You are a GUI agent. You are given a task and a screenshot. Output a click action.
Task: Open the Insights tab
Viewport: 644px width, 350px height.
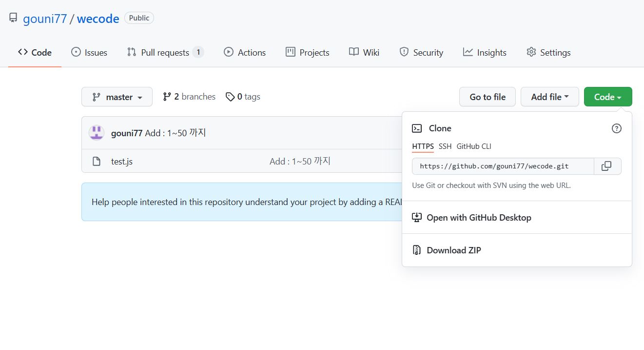tap(485, 52)
